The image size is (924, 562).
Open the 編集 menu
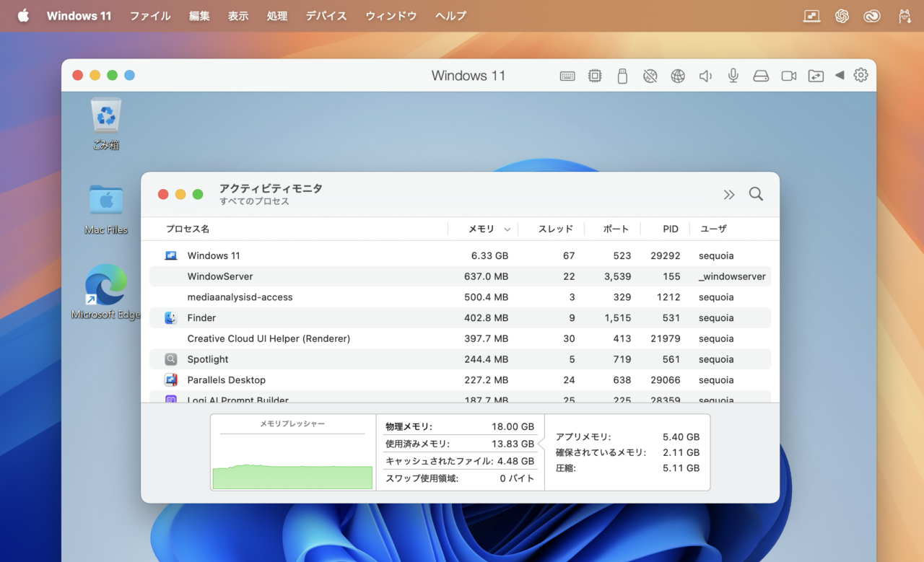coord(199,16)
